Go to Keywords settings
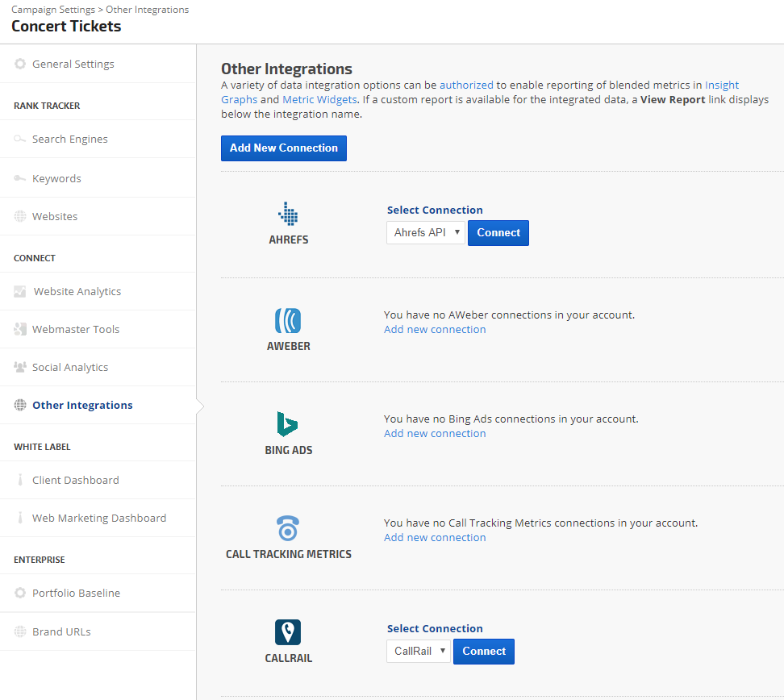The image size is (784, 700). click(x=56, y=179)
